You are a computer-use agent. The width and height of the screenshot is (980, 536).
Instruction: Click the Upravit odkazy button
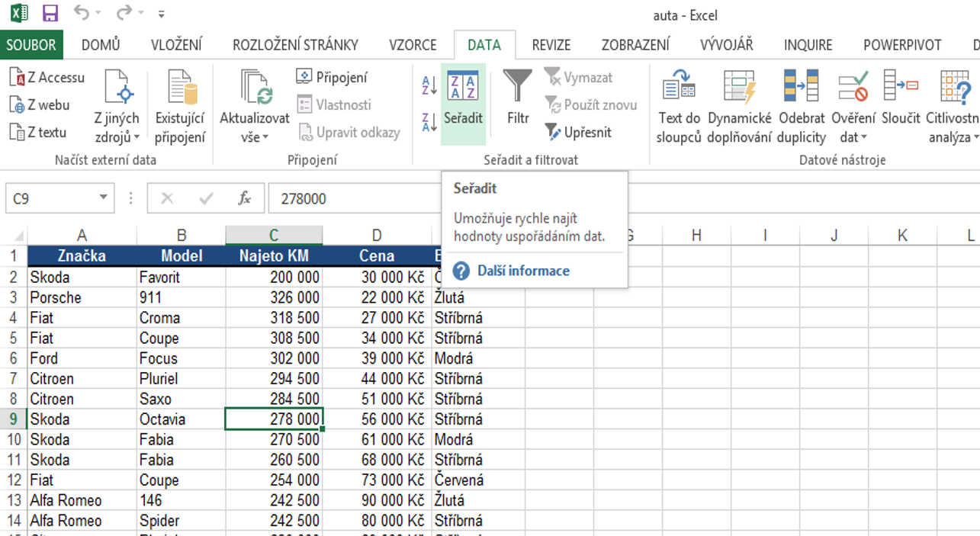[x=349, y=133]
